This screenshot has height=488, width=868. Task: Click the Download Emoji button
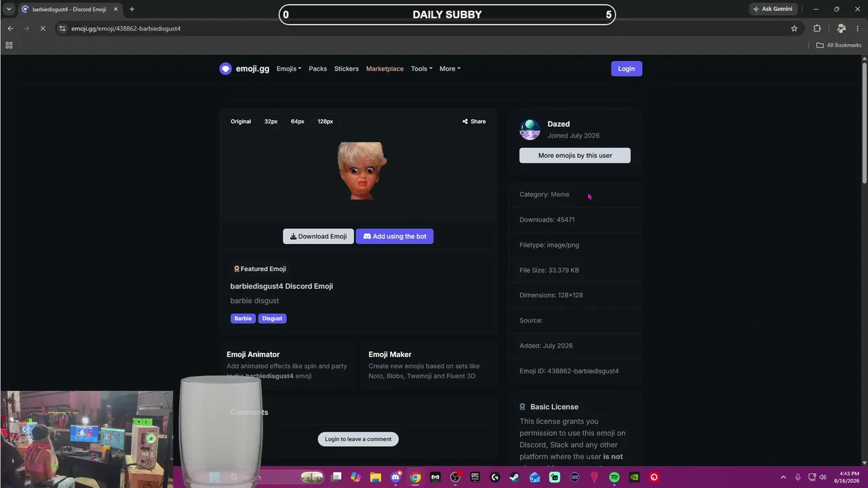[x=318, y=237]
